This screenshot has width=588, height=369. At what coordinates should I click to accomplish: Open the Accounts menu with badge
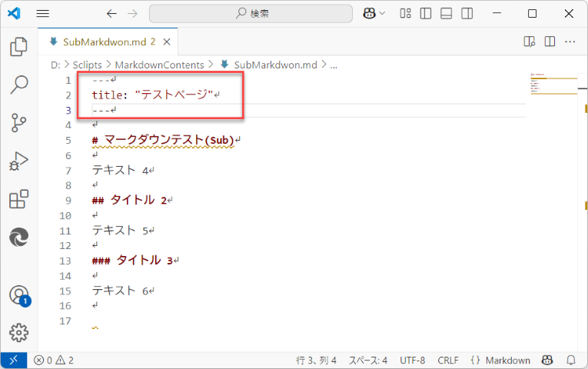click(x=18, y=295)
